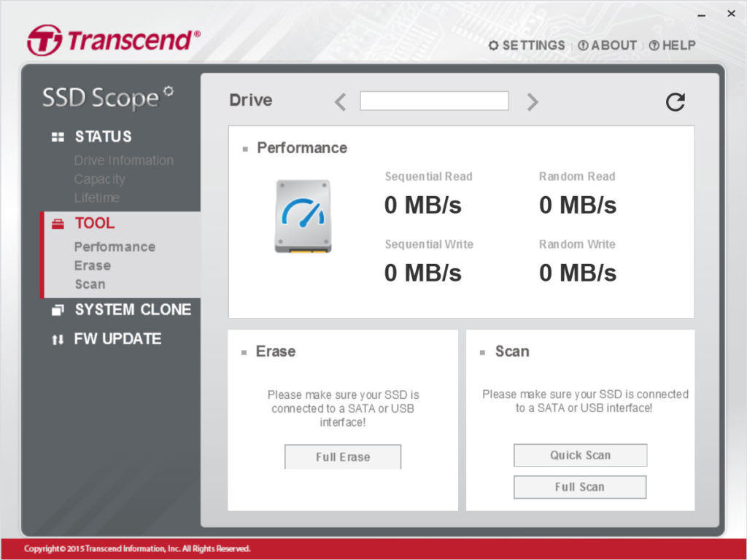Start a Full Scan

580,486
